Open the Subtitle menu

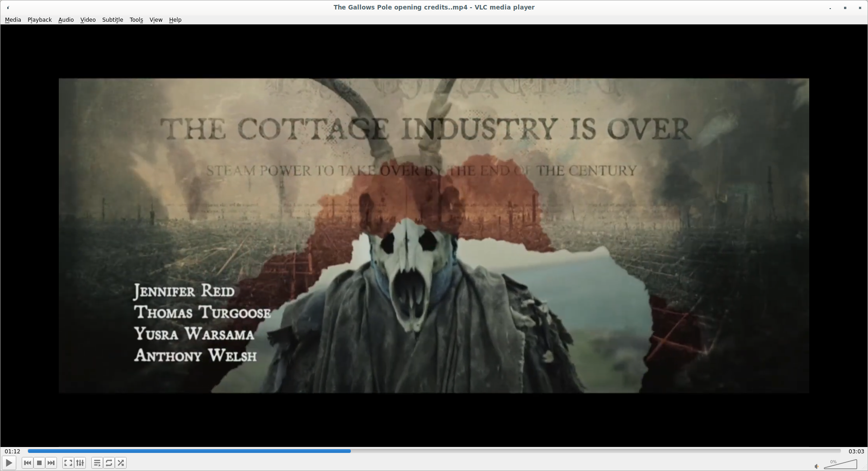pos(113,20)
